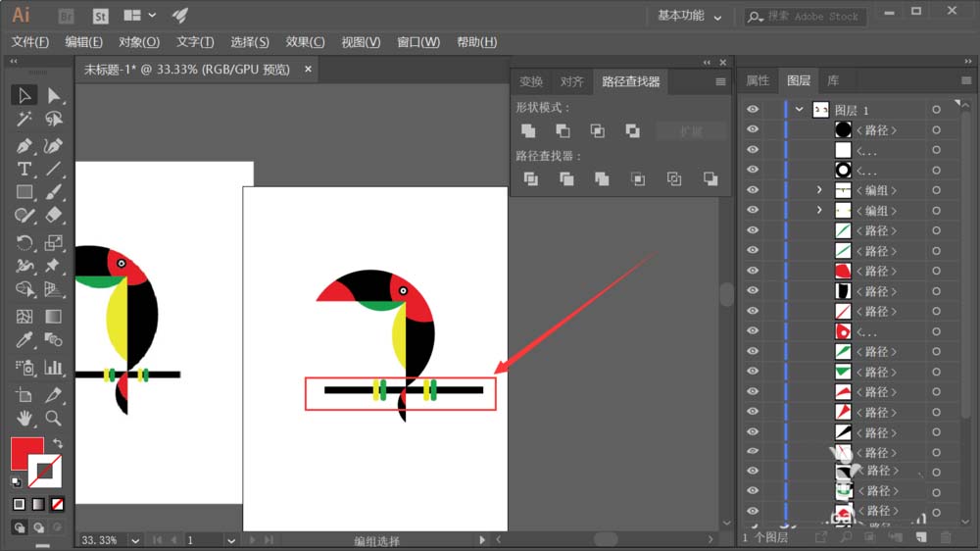Click Exclude shape mode icon

[x=632, y=130]
